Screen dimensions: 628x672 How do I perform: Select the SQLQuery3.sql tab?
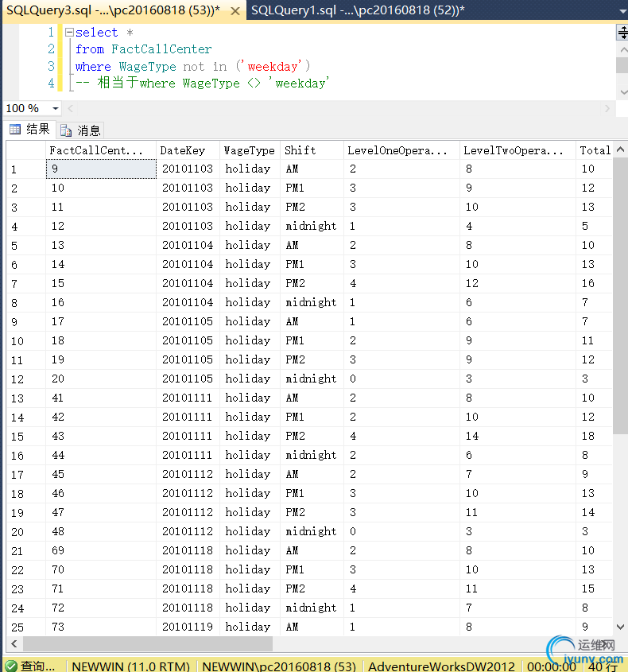(x=113, y=10)
